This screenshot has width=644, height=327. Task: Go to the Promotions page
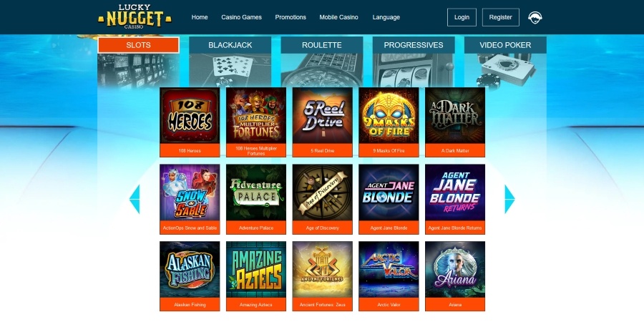[291, 17]
